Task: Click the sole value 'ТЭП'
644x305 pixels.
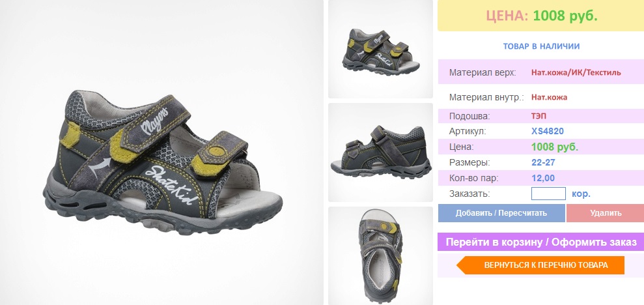Action: click(x=539, y=116)
